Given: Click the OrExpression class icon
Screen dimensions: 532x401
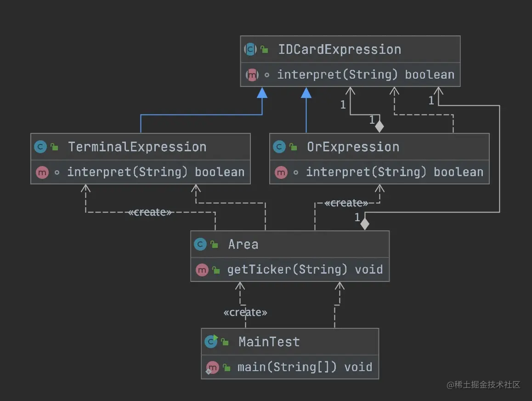Looking at the screenshot, I should click(279, 147).
